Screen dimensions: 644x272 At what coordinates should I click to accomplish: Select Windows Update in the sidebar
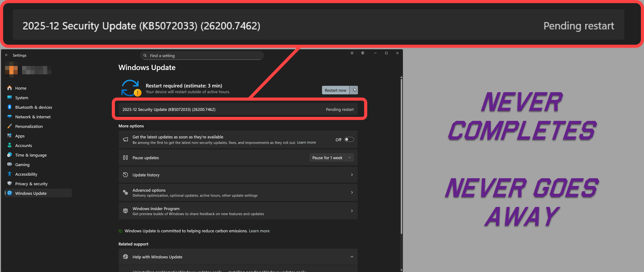click(x=38, y=193)
